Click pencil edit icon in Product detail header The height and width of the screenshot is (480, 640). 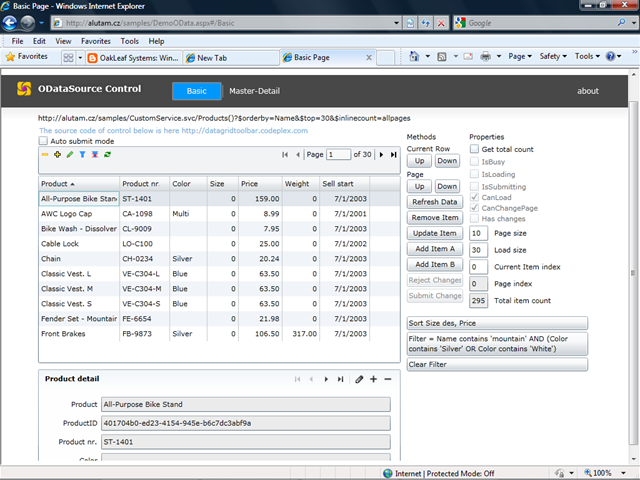coord(358,379)
